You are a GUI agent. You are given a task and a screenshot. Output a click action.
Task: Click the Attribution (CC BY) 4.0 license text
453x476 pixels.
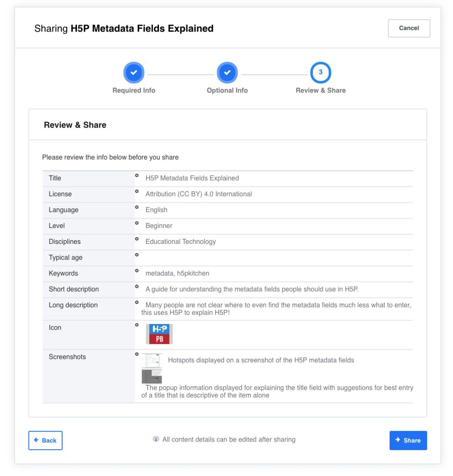pyautogui.click(x=199, y=194)
